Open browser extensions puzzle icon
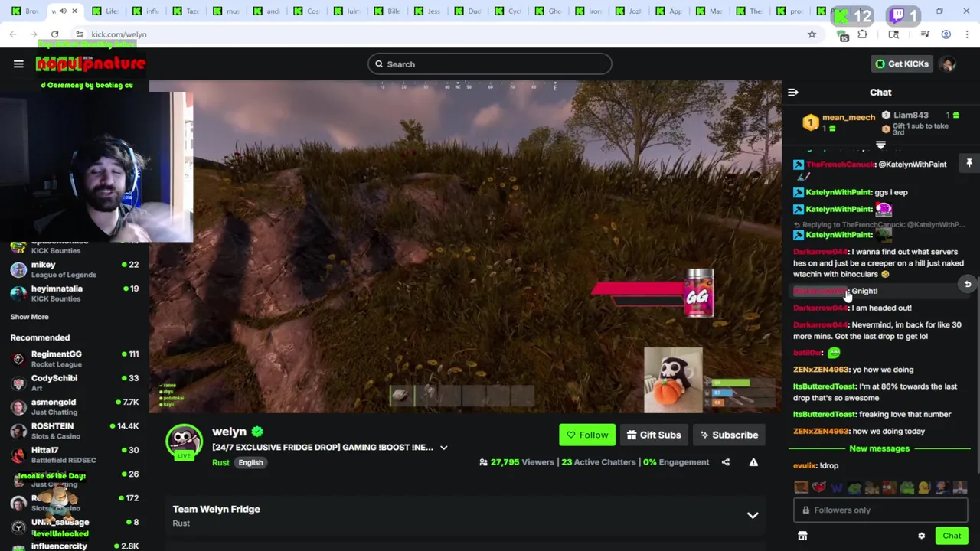The height and width of the screenshot is (551, 980). tap(863, 34)
